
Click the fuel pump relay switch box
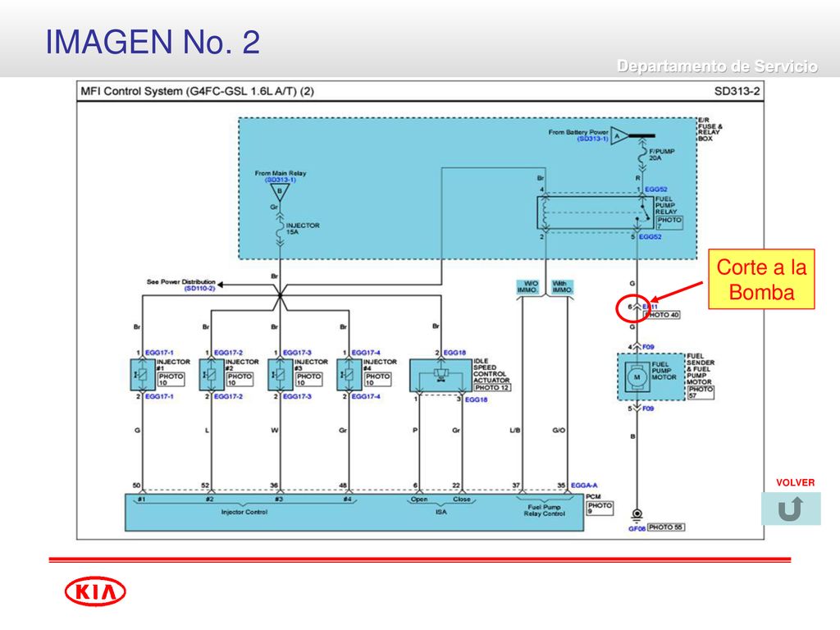click(x=596, y=212)
